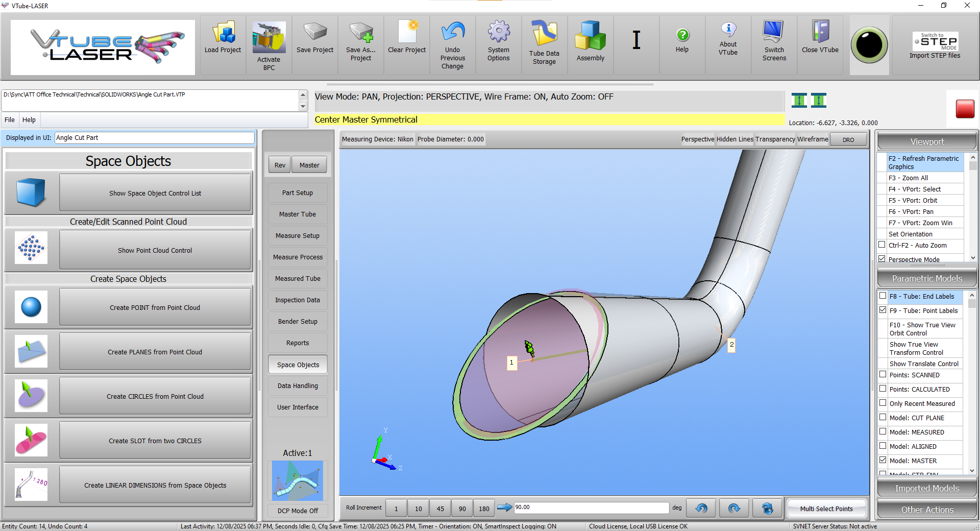Open System Options gear
Screen dimensions: 980x531
(498, 33)
